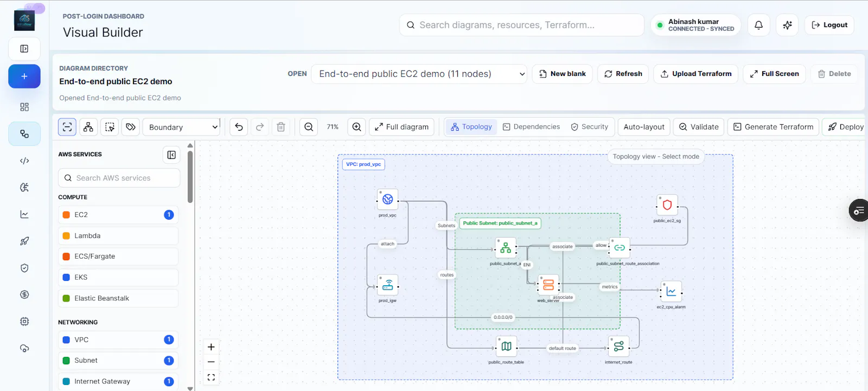
Task: Pick Lambda from the Compute list
Action: pos(118,236)
